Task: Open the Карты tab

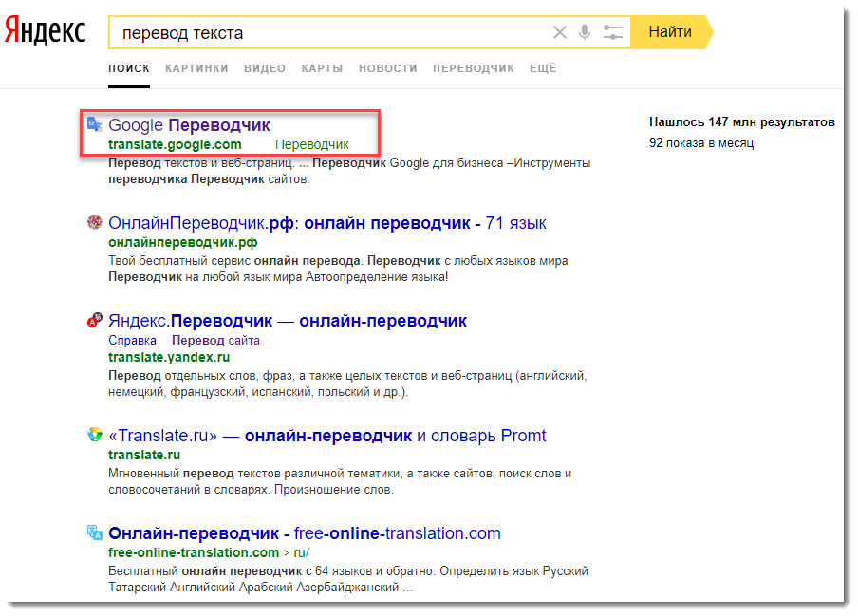Action: (x=322, y=68)
